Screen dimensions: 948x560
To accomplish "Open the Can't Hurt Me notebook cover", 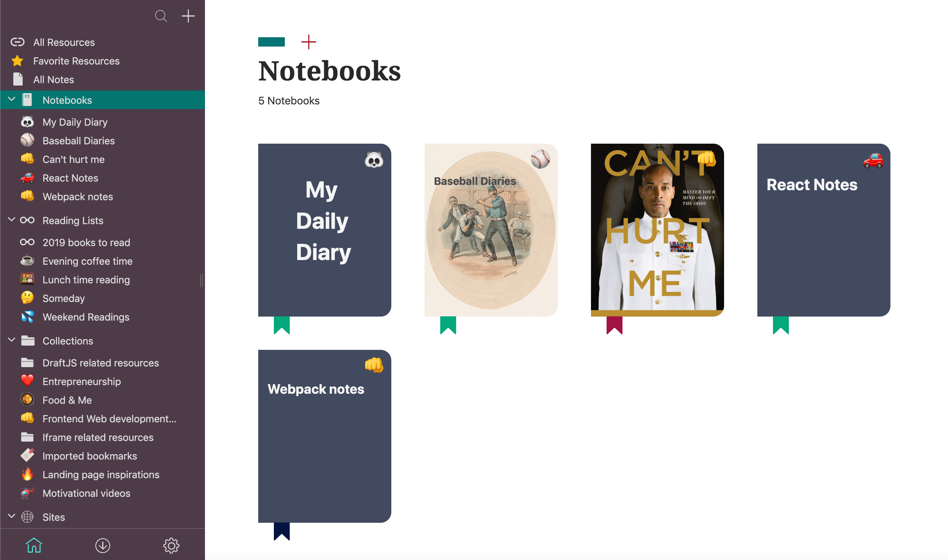I will pos(657,230).
